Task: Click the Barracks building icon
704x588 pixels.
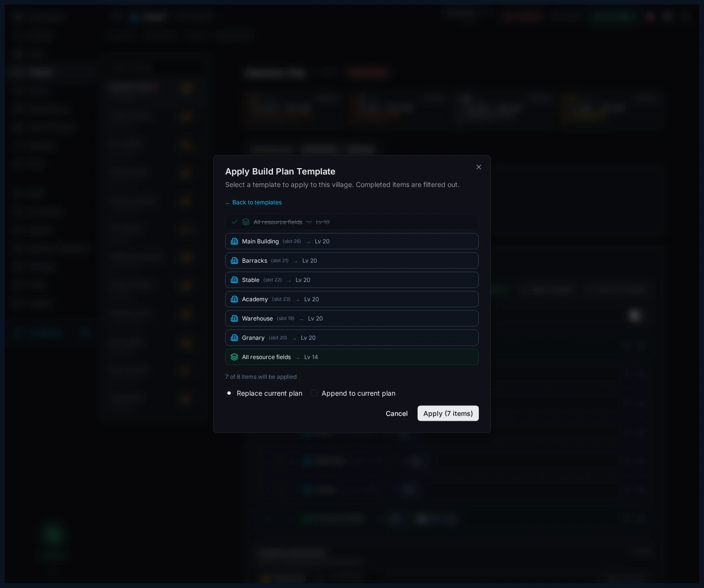Action: (x=235, y=260)
